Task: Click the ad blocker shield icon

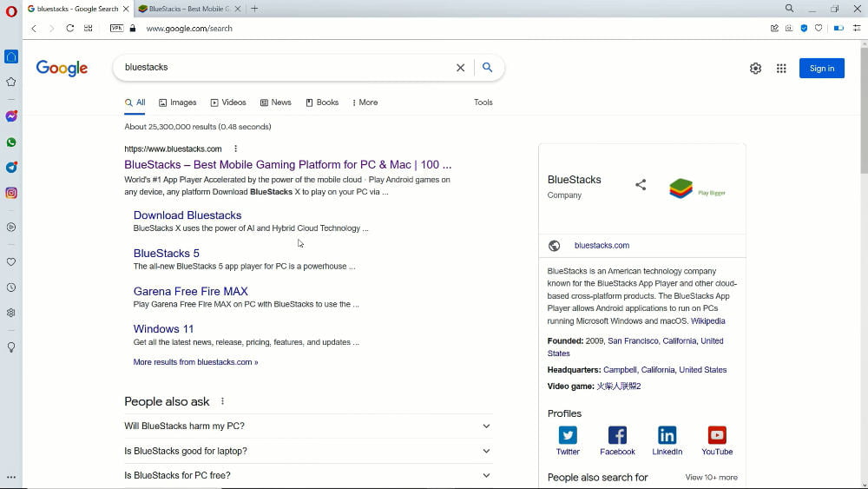Action: coord(804,29)
